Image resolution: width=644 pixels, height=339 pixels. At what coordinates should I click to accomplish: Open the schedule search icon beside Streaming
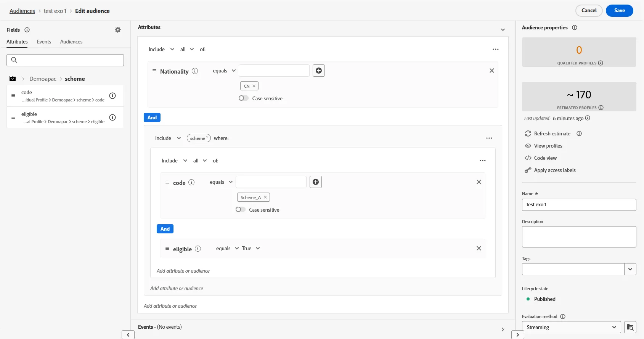(x=630, y=327)
